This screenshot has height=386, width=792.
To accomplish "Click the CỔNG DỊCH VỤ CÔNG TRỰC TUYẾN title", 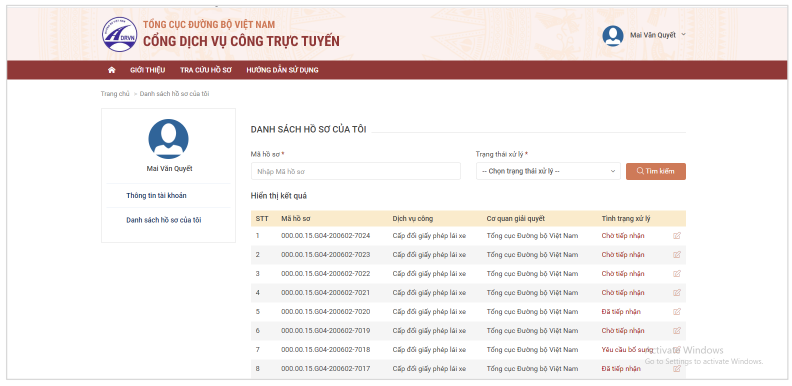I will pos(241,41).
